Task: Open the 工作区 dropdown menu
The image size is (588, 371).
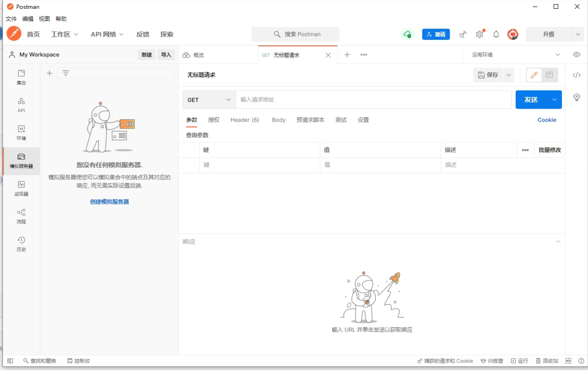Action: pyautogui.click(x=64, y=34)
